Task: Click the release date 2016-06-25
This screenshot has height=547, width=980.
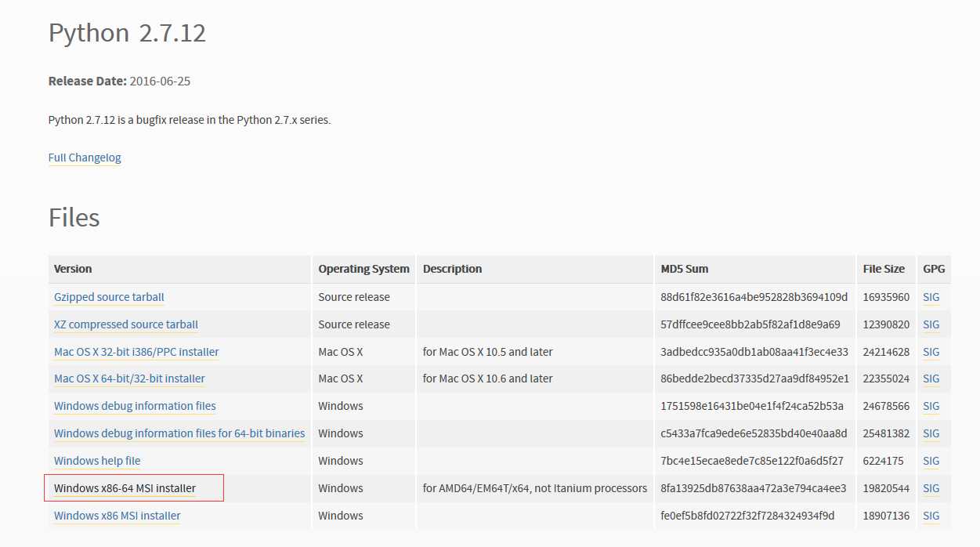Action: click(x=160, y=81)
